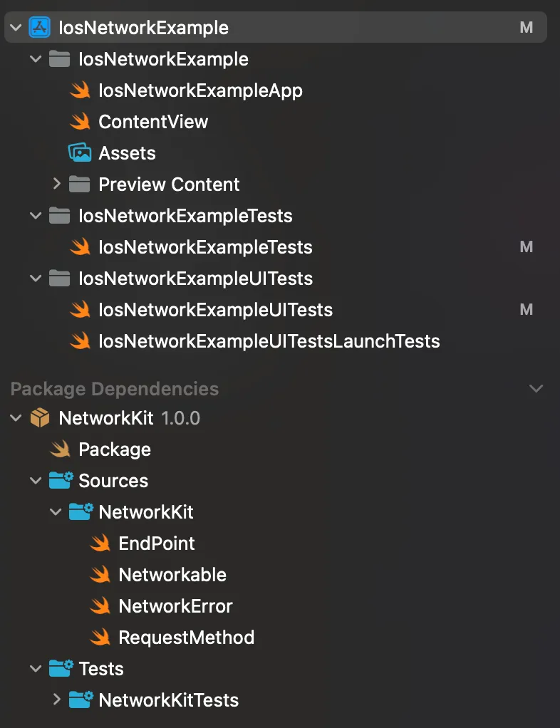Screen dimensions: 560x728
Task: Click the Swift icon beside EndPoint
Action: coord(100,543)
